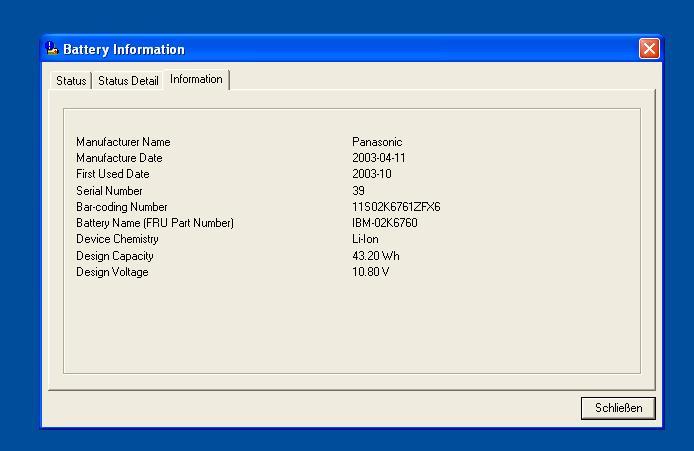The width and height of the screenshot is (694, 451).
Task: Click the Manufacture Date label
Action: pos(119,158)
